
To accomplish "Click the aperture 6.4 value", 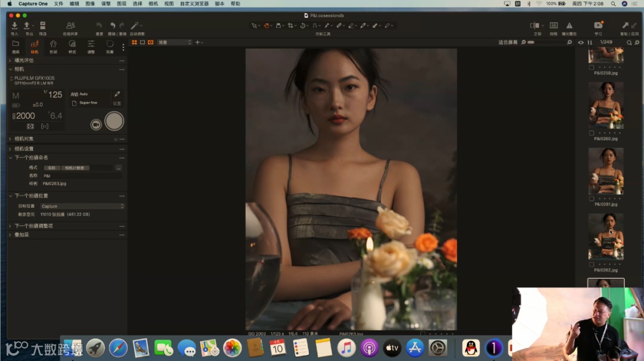I will (x=55, y=116).
